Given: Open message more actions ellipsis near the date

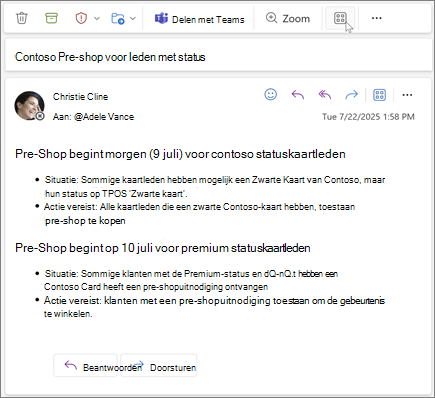Looking at the screenshot, I should 407,95.
